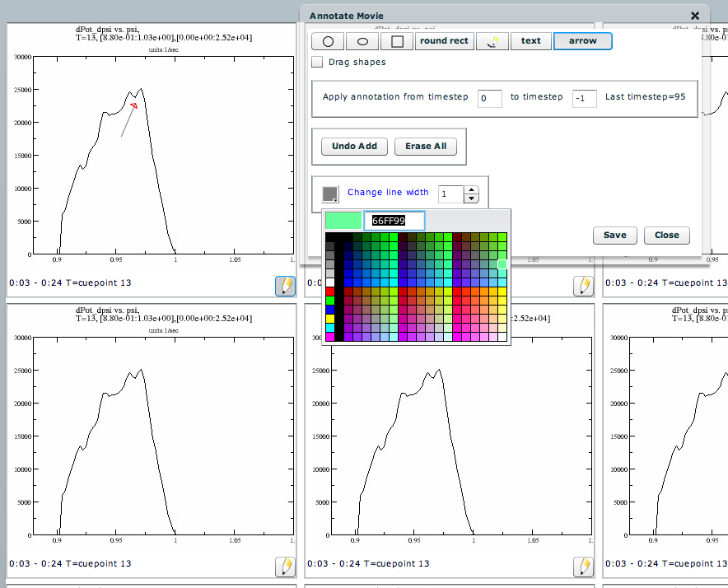Open the gray line color dropdown swatch
728x588 pixels.
[330, 194]
